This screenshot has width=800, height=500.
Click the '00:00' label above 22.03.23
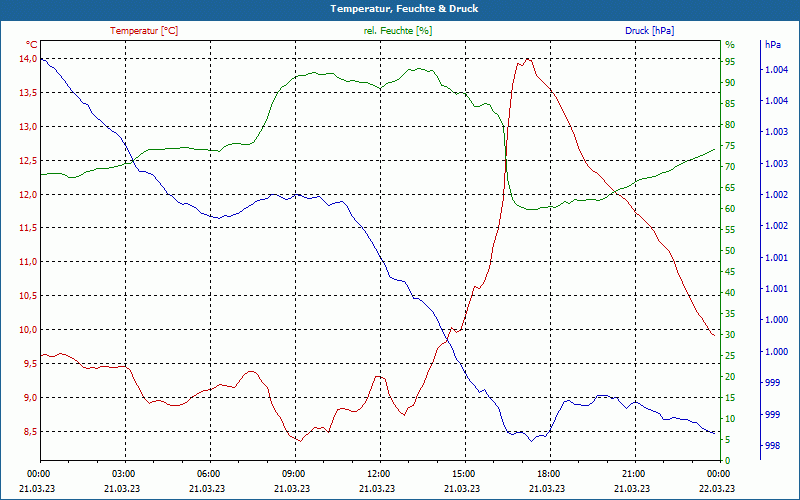click(x=718, y=474)
